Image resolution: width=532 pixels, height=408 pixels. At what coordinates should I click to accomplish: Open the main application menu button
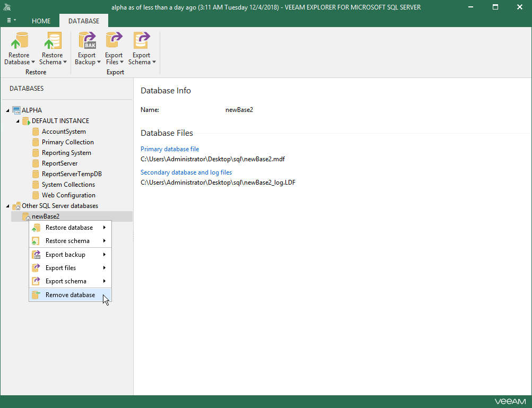pos(11,20)
